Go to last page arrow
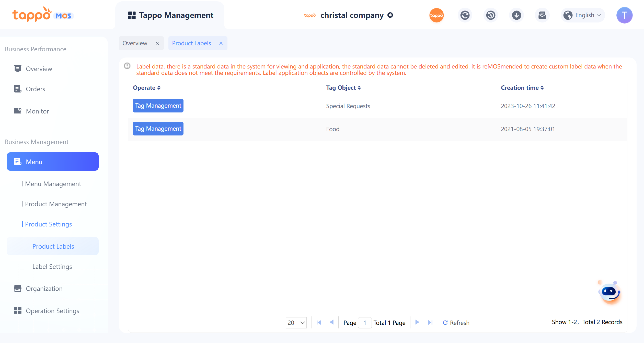Viewport: 644px width, 343px height. pyautogui.click(x=430, y=323)
